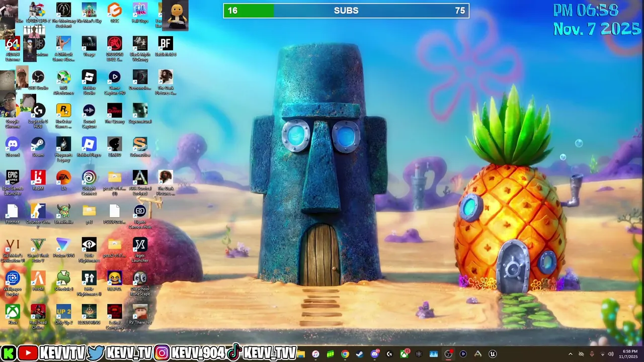Select the Game Capture HD desktop shortcut
The image size is (644, 362).
pos(115,82)
